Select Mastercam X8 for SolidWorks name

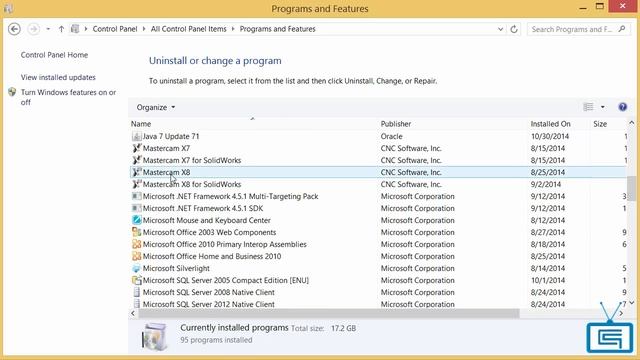(x=192, y=184)
